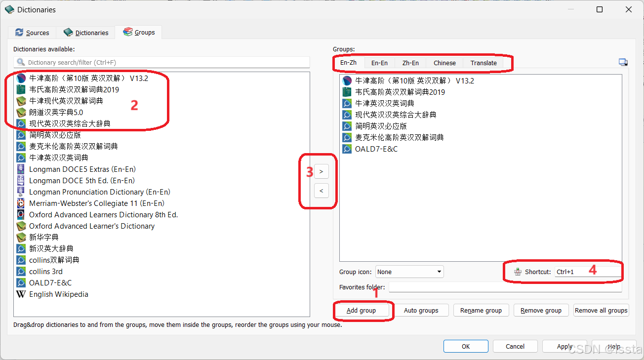Click the 朗道汉英字典5.0 book icon

pyautogui.click(x=21, y=112)
